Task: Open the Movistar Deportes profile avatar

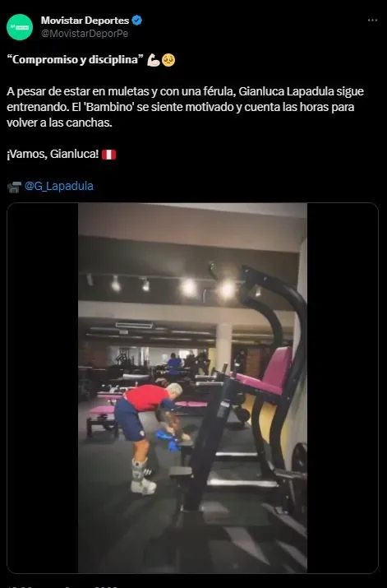Action: tap(20, 27)
